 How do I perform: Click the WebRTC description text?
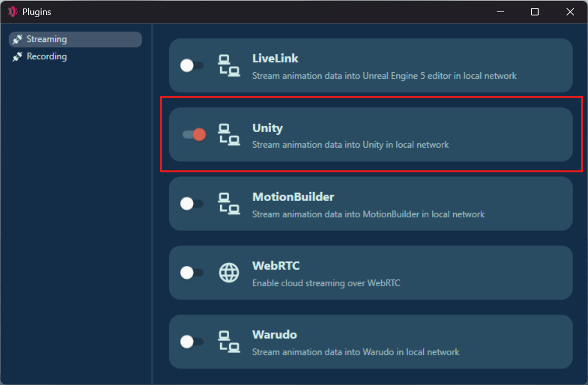pos(326,283)
